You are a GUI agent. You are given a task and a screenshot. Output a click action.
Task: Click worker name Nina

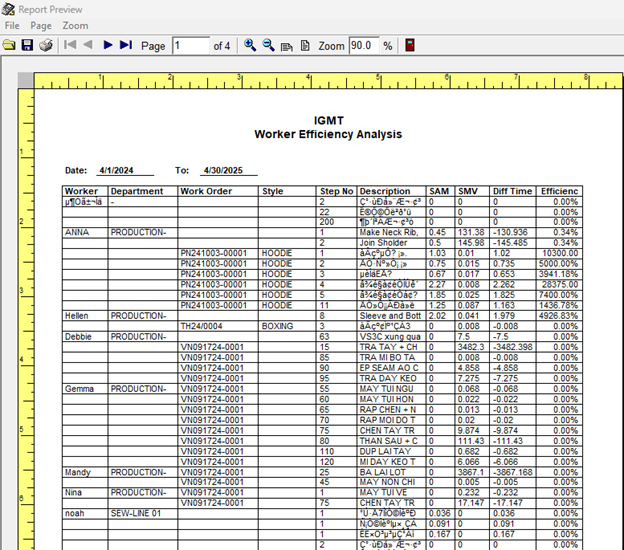(x=73, y=493)
